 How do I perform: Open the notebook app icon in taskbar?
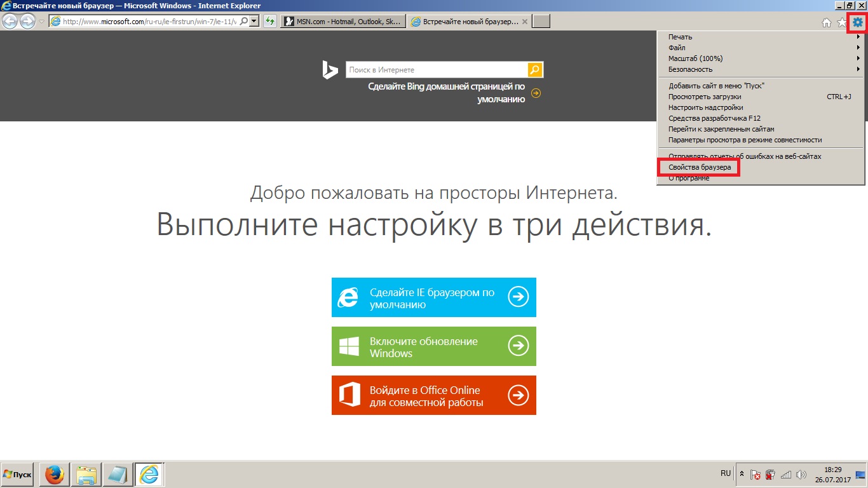[x=118, y=475]
